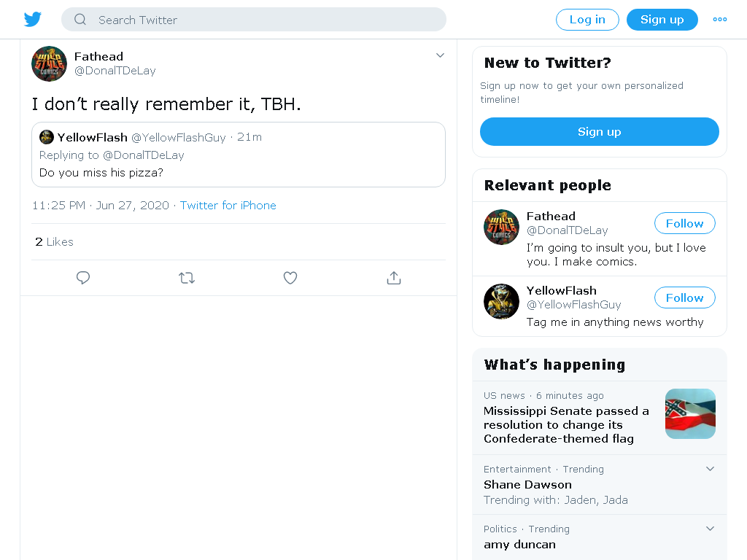Follow YellowFlash in Relevant people
This screenshot has height=560, width=747.
(684, 297)
